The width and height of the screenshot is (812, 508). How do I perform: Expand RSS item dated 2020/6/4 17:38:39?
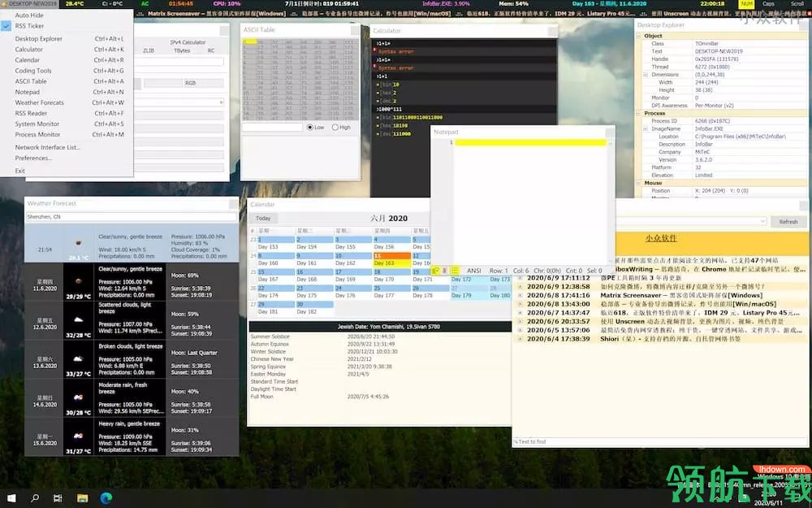coord(520,339)
